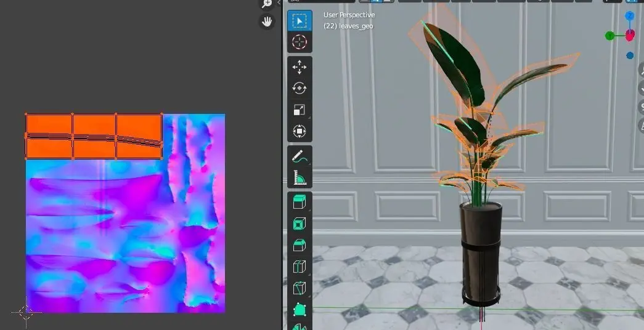Click the UV editor zoom magnifier icon

[x=267, y=4]
